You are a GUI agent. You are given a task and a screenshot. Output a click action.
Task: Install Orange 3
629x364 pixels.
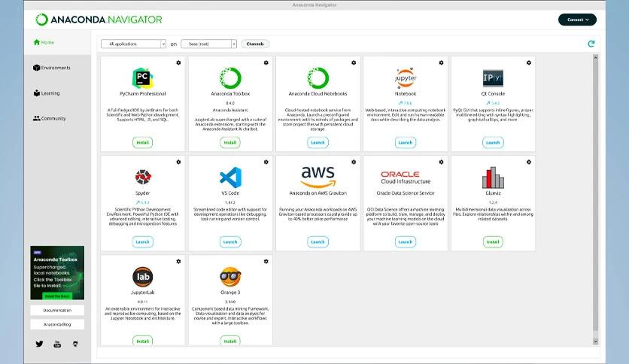point(230,341)
